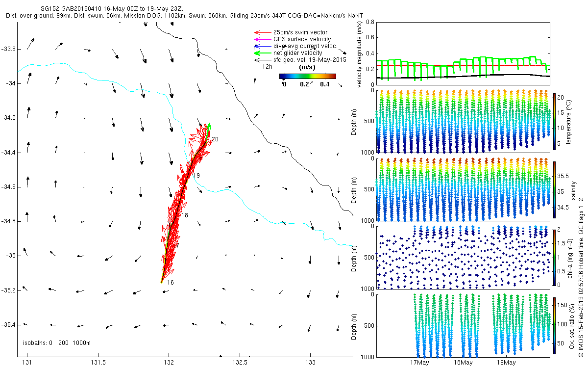
Task: Click the blue dive-avg current legend arrow
Action: point(262,46)
